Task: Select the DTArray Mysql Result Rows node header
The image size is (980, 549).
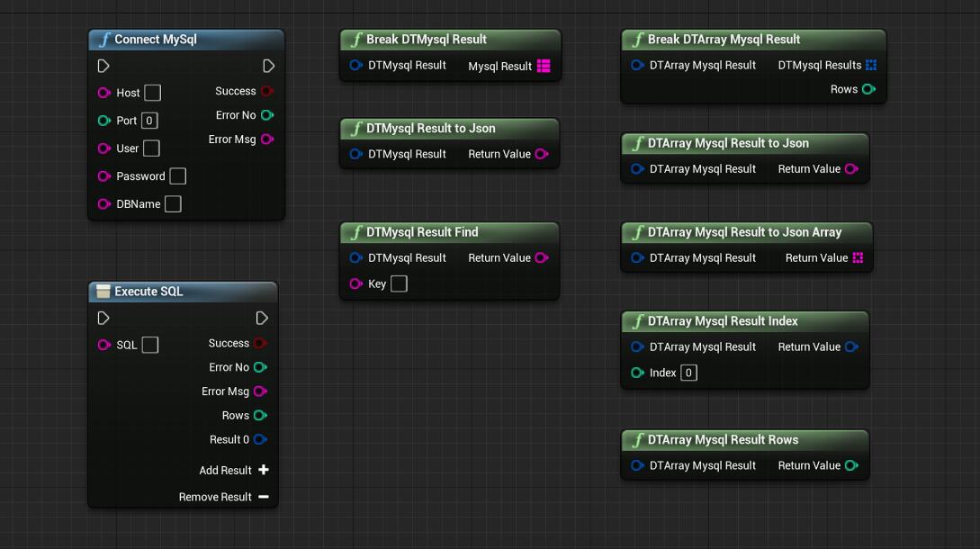Action: click(723, 440)
